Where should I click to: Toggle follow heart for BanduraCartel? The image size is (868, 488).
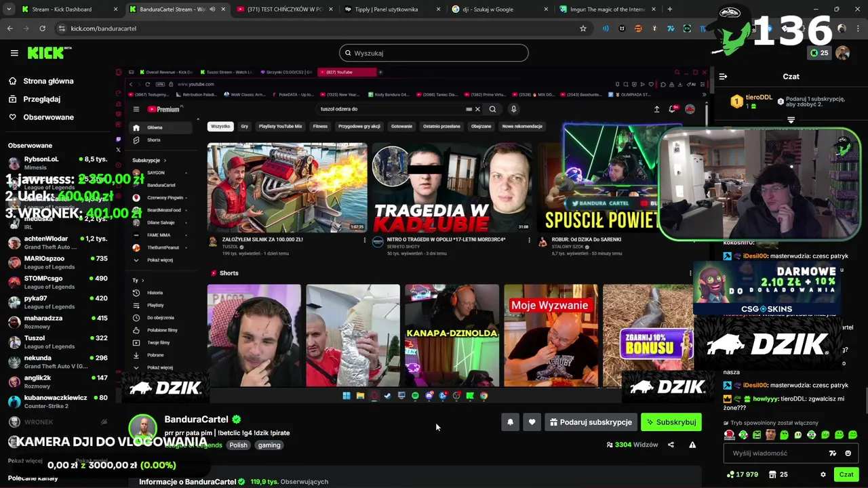click(532, 422)
